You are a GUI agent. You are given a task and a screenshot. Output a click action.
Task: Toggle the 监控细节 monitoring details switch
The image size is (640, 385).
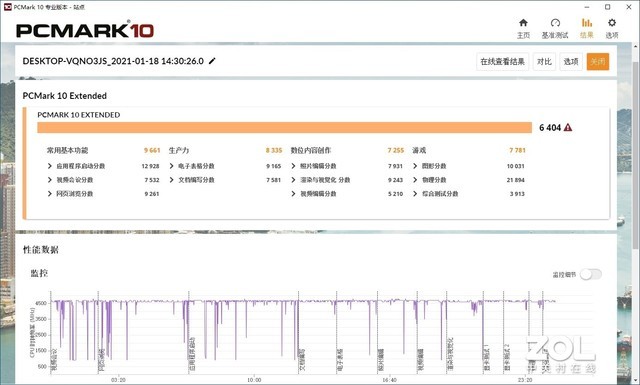tap(591, 274)
